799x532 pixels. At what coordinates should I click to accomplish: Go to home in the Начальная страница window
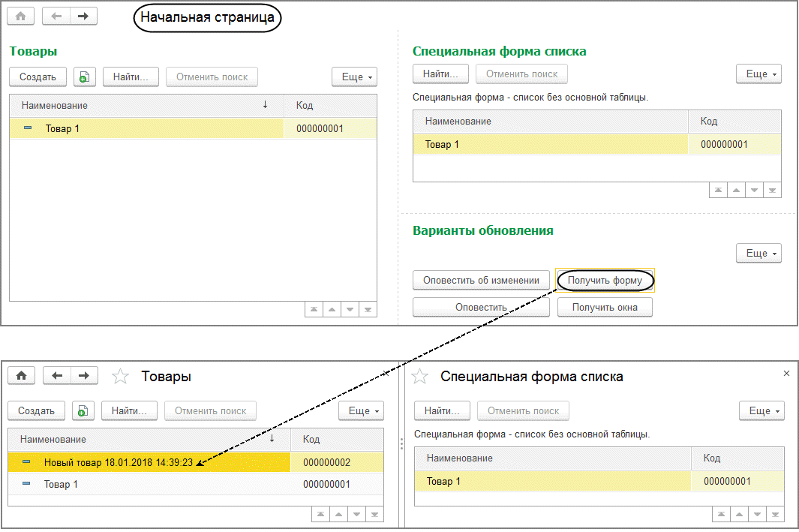click(21, 17)
